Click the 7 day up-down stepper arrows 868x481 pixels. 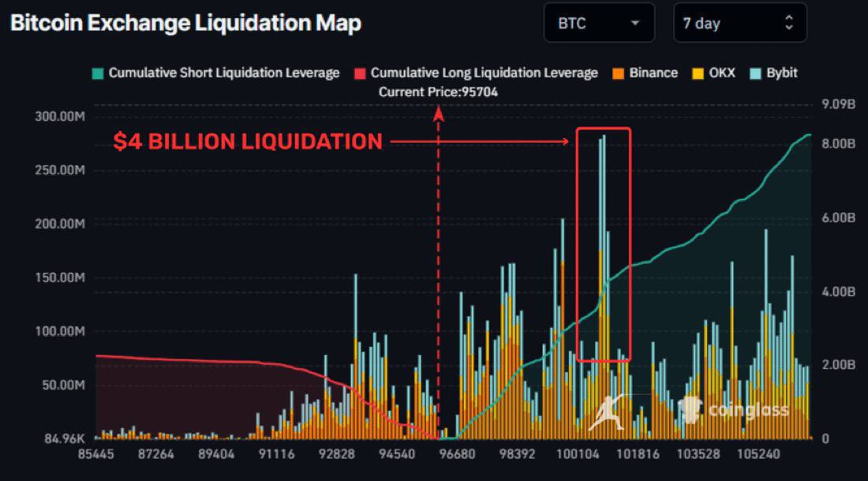pos(789,23)
